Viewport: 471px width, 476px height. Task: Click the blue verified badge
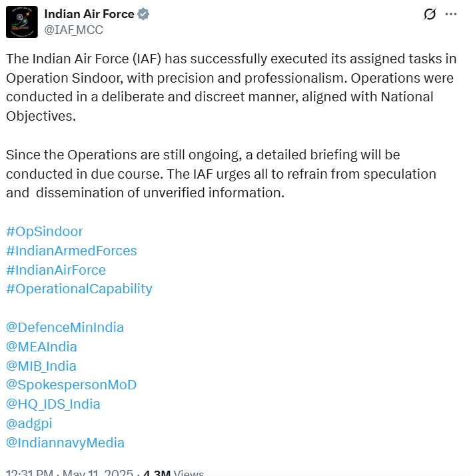(143, 14)
